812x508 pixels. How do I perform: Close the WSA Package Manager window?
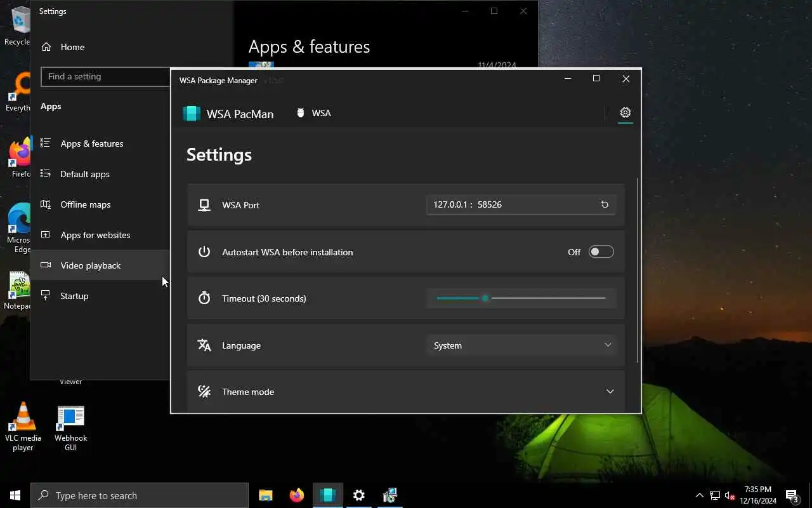626,78
